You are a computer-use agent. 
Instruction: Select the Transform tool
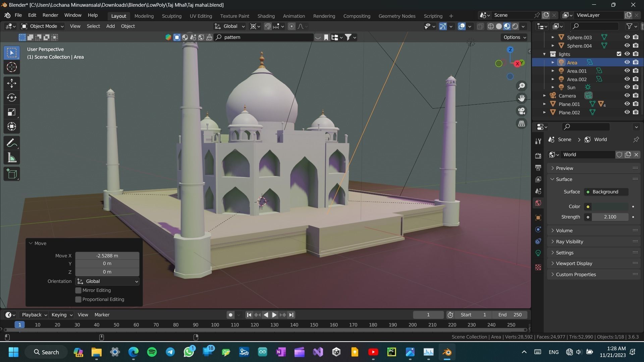(12, 126)
